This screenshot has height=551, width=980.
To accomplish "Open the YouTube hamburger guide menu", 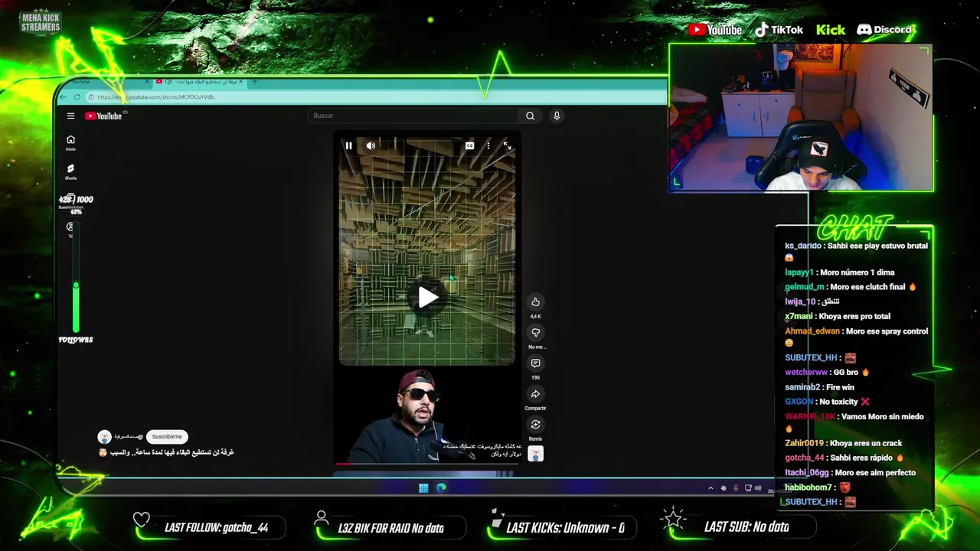I will [70, 116].
